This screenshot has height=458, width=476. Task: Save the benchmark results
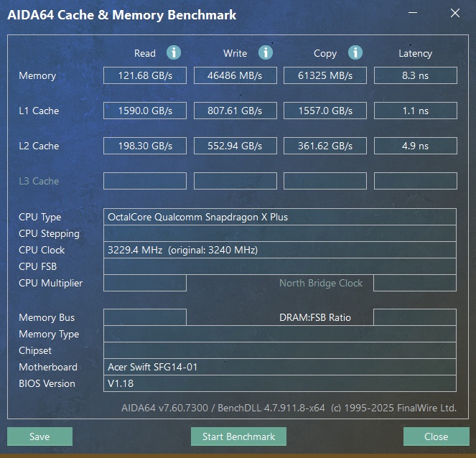[39, 436]
